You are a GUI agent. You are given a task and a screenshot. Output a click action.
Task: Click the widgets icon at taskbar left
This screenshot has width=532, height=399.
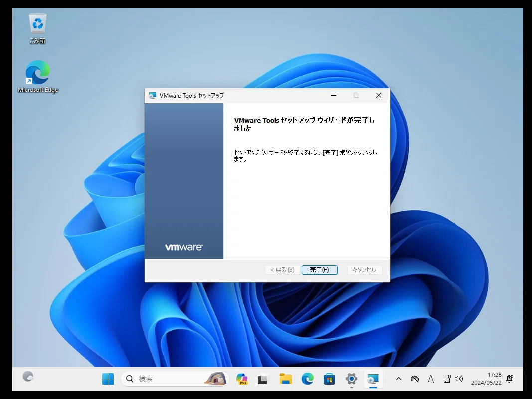[x=28, y=376]
